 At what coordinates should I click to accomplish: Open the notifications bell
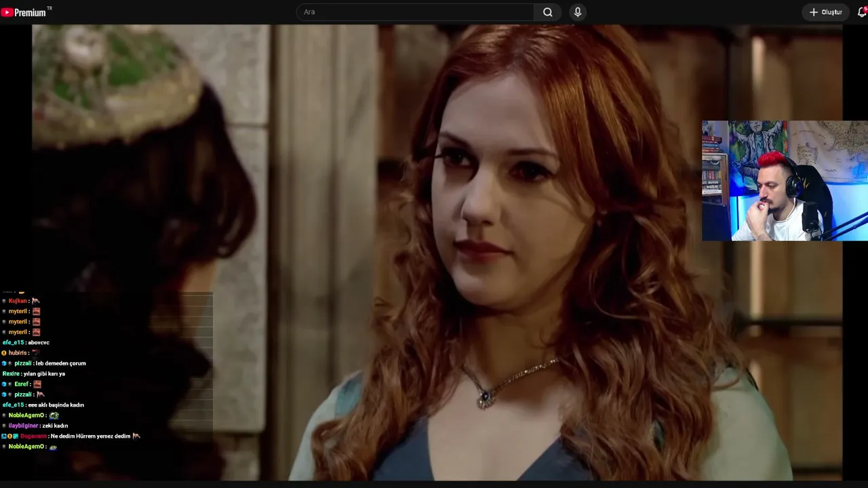pos(862,12)
